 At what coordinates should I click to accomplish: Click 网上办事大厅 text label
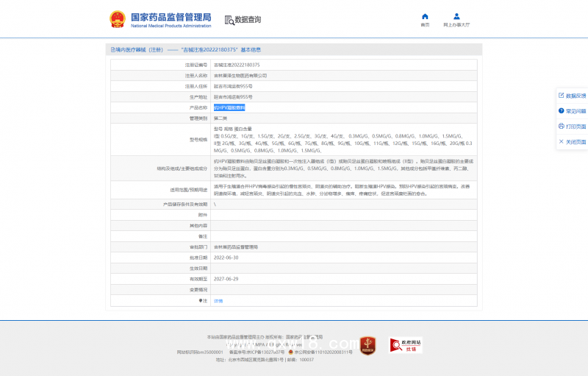click(x=456, y=25)
